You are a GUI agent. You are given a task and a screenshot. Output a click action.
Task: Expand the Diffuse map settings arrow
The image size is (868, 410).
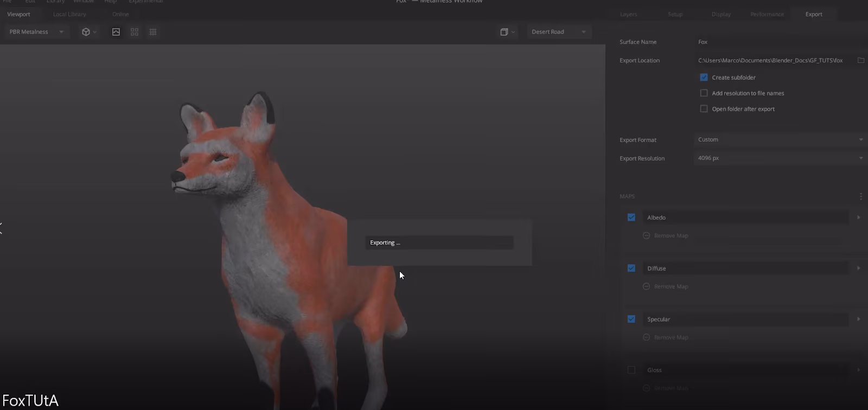(x=858, y=268)
